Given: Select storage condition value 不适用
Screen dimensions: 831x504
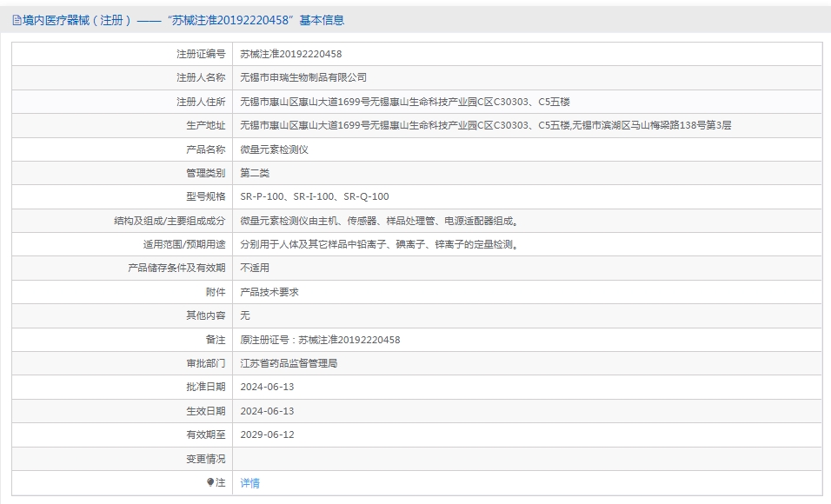Looking at the screenshot, I should click(x=255, y=268).
